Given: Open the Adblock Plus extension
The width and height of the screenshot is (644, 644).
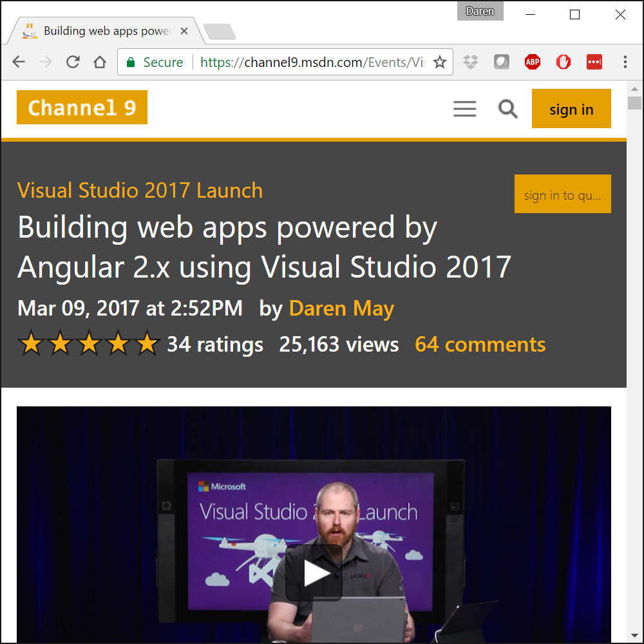Looking at the screenshot, I should tap(533, 62).
